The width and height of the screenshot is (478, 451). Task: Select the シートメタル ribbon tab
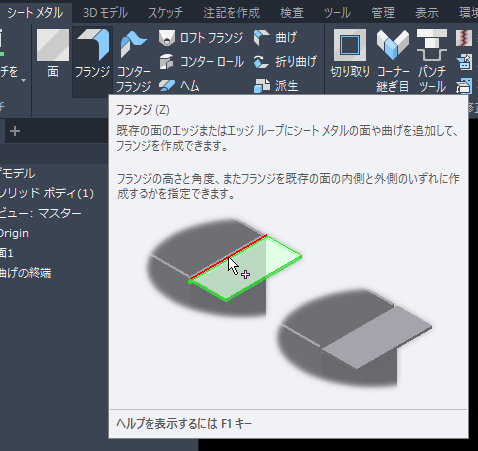[x=35, y=13]
